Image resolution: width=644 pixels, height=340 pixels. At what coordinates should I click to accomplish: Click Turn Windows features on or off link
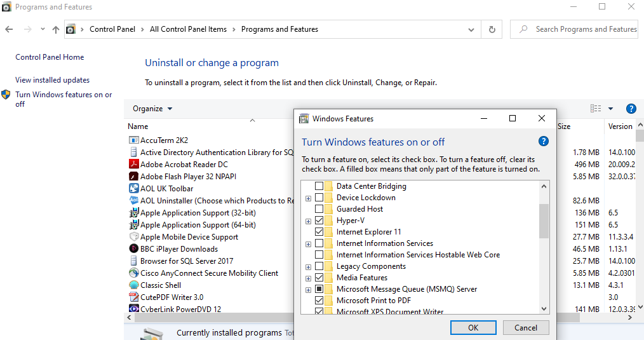click(x=64, y=99)
